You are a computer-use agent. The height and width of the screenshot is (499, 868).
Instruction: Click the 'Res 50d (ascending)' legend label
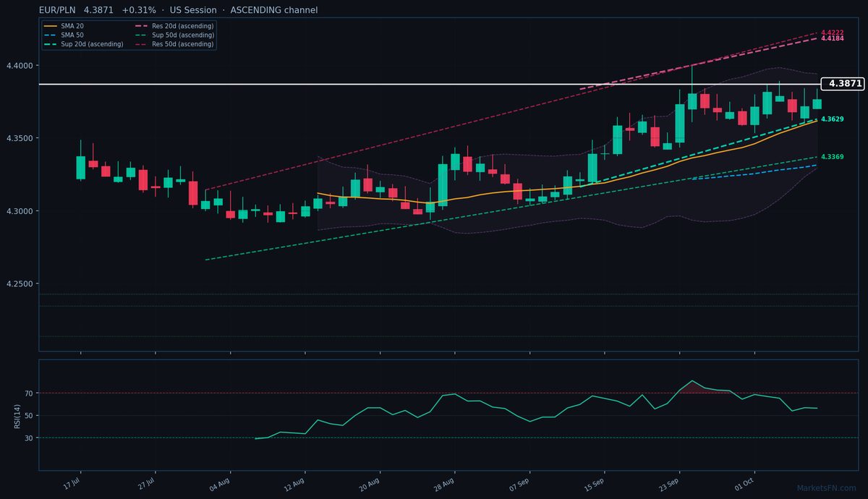(x=184, y=44)
